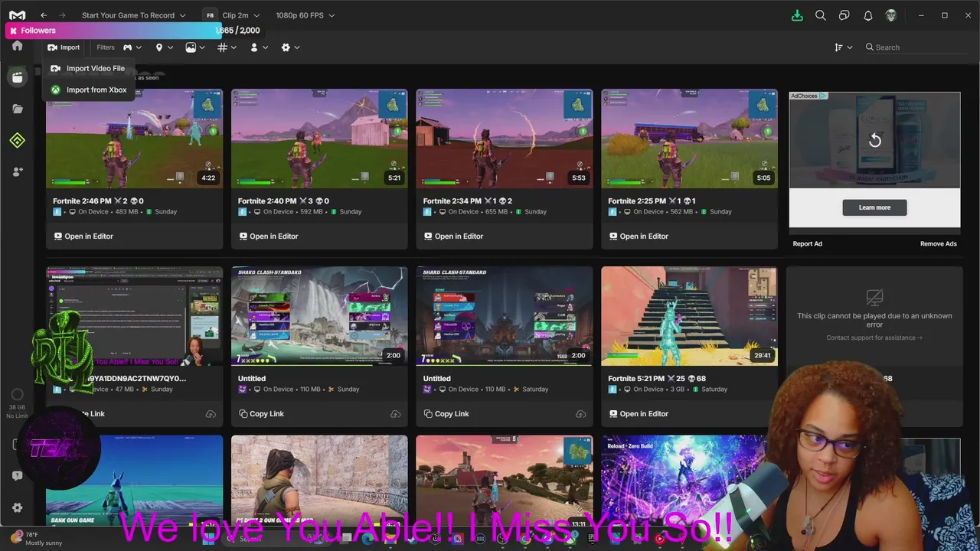
Task: Open Fortnite 2:25 PM clip in Editor
Action: [639, 236]
